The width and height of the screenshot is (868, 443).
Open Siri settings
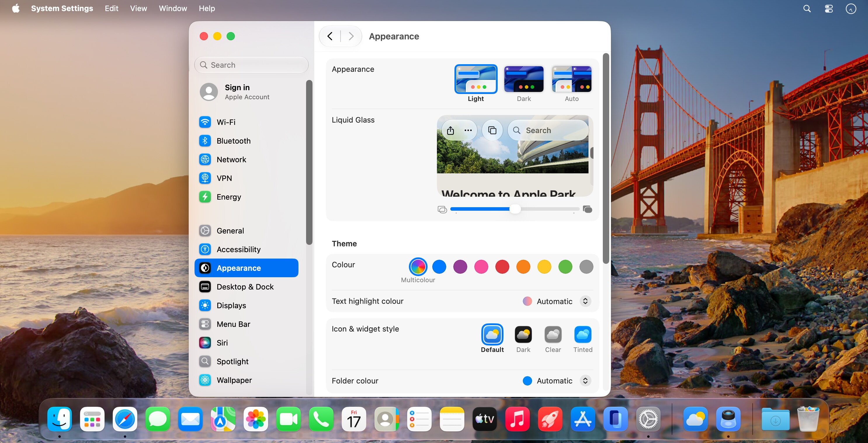point(246,343)
